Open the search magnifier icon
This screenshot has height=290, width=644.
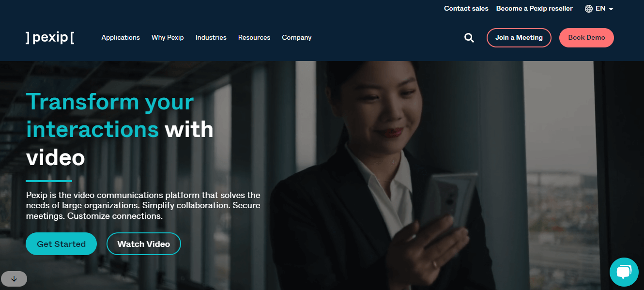[469, 38]
